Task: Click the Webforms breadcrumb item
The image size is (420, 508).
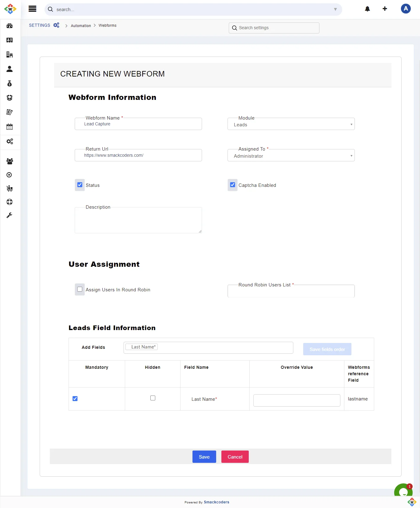Action: click(x=107, y=26)
